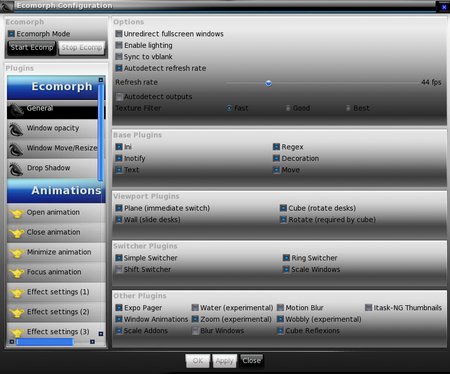Click the lamp icon beside Effect settings (1)
Screen dimensions: 450x374
[16, 293]
